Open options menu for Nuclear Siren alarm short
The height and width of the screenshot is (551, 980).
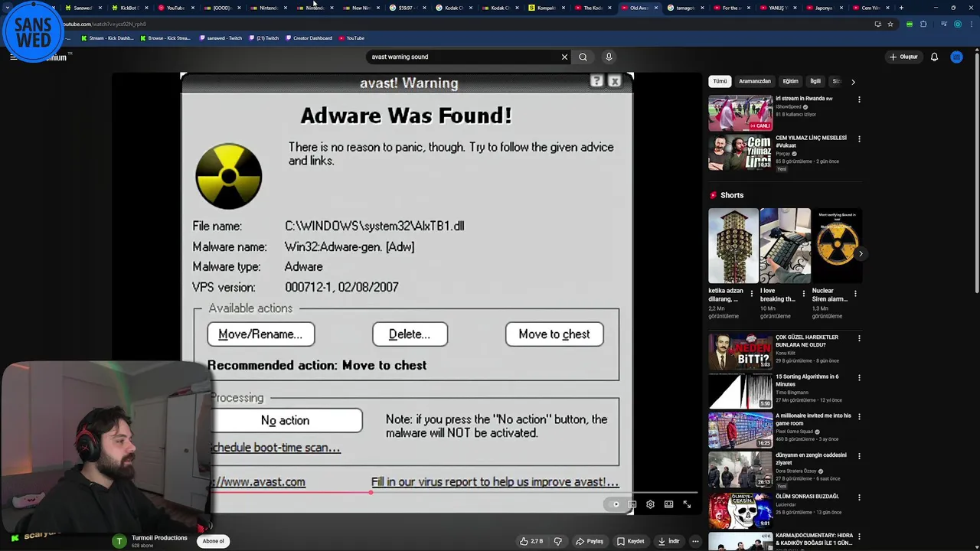click(x=855, y=293)
